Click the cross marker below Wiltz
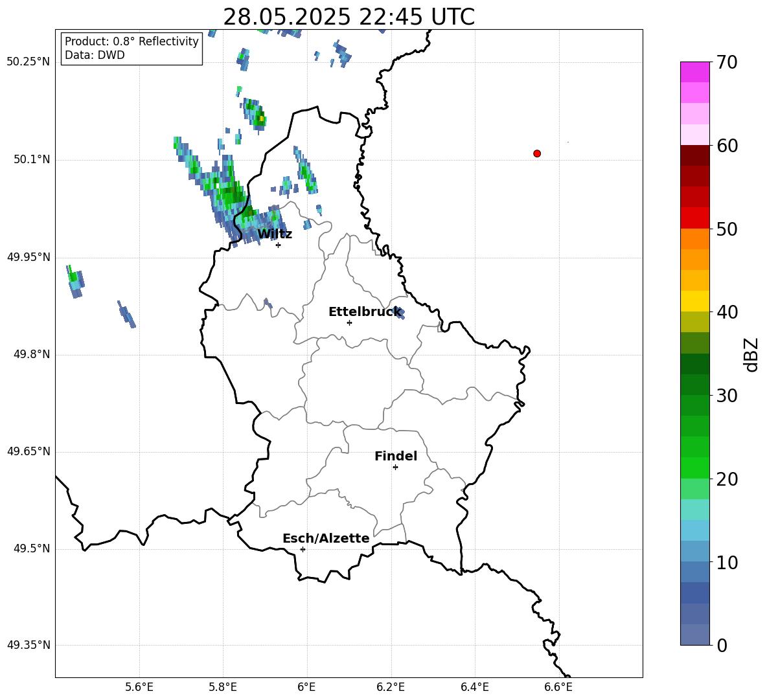Viewport: 767px width, 700px height. (x=278, y=245)
